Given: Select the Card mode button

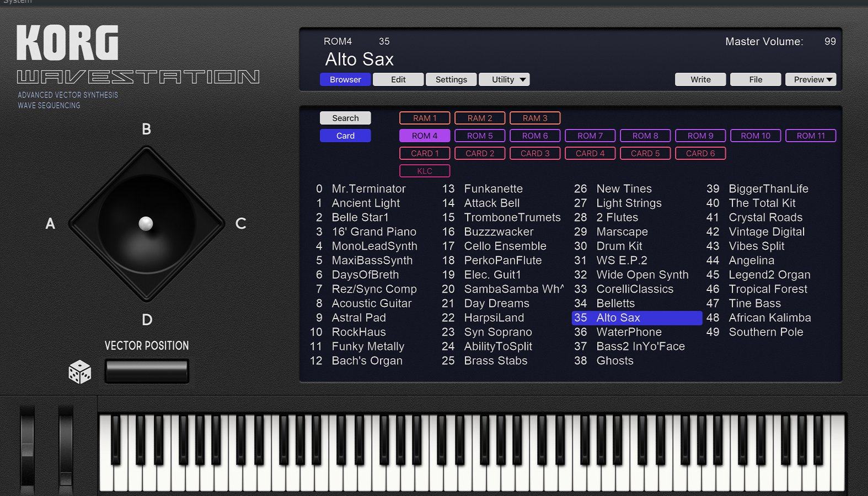Looking at the screenshot, I should point(345,136).
